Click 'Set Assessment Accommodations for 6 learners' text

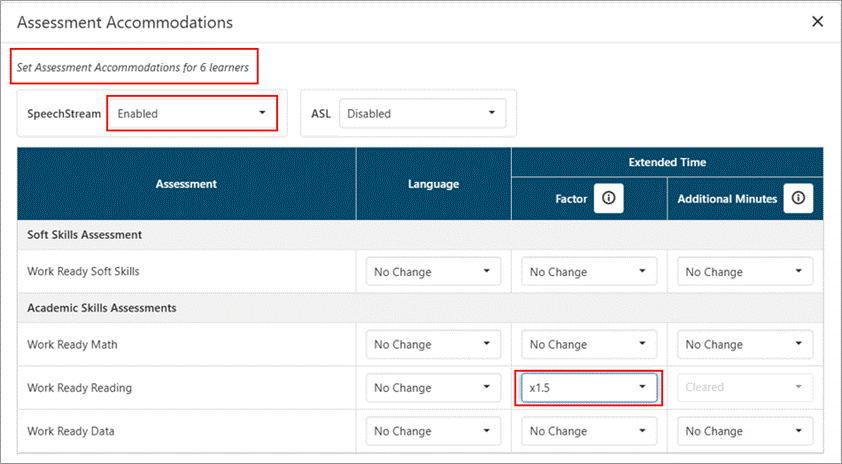pyautogui.click(x=133, y=67)
